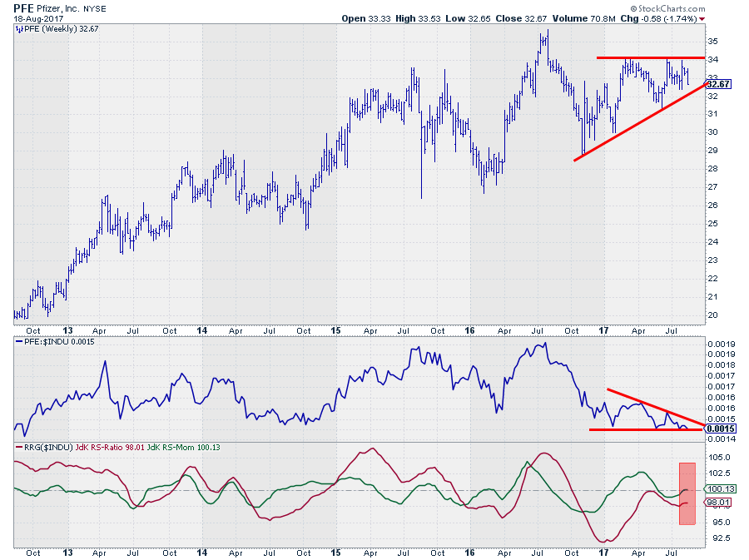Click the 0.0018 ratio axis label
The image size is (749, 560).
coord(722,365)
